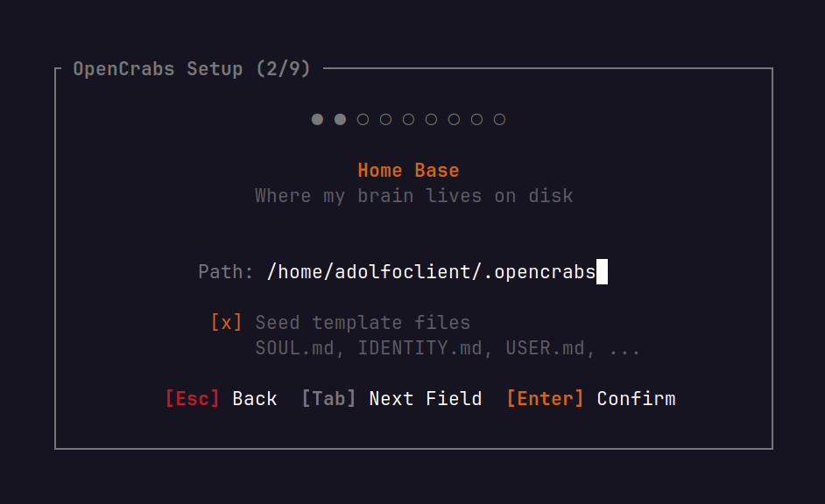
Task: Select the sixth step indicator dot
Action: click(431, 119)
